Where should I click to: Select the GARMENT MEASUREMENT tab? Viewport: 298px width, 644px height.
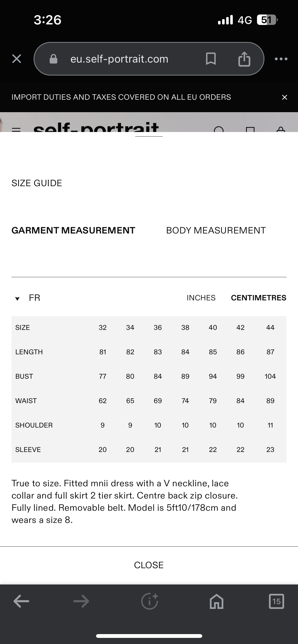(x=73, y=230)
